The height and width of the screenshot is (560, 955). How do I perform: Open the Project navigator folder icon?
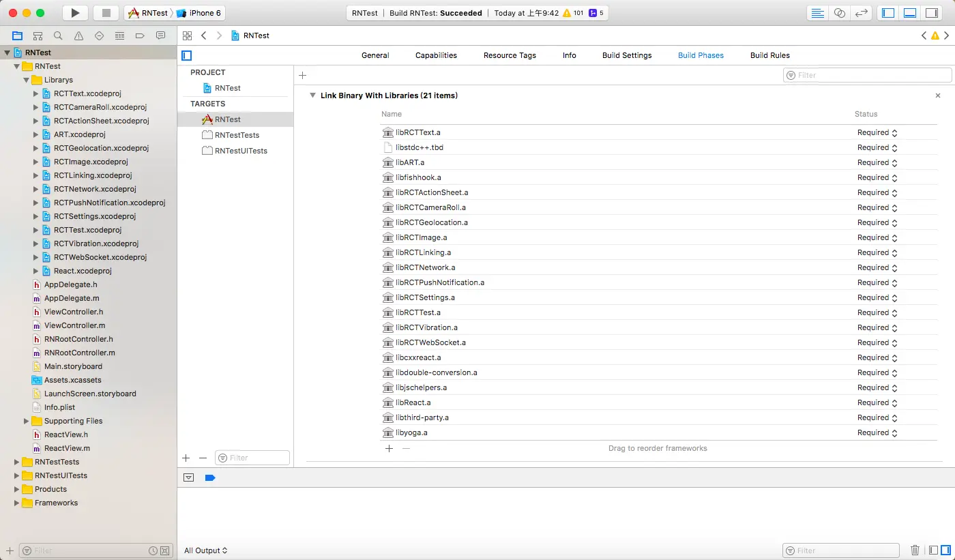click(17, 35)
